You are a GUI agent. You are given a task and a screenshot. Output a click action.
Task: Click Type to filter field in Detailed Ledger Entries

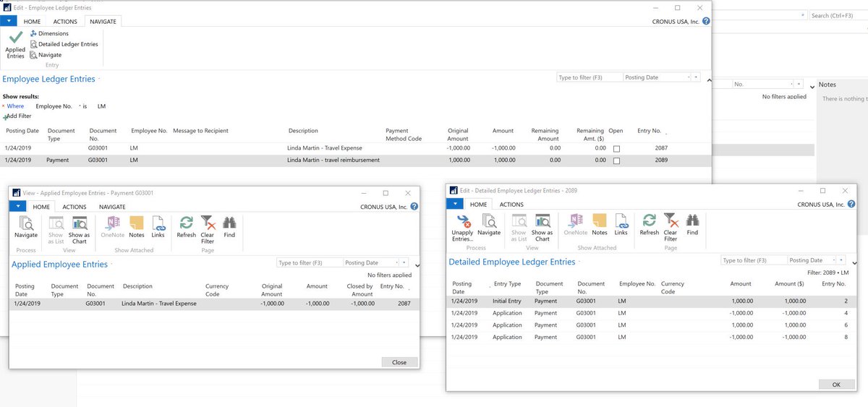click(754, 260)
